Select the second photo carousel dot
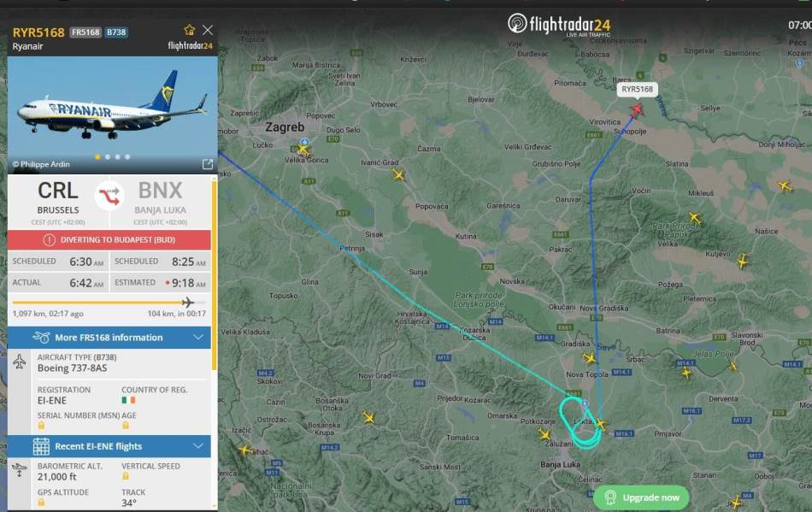Image resolution: width=812 pixels, height=512 pixels. 108,157
